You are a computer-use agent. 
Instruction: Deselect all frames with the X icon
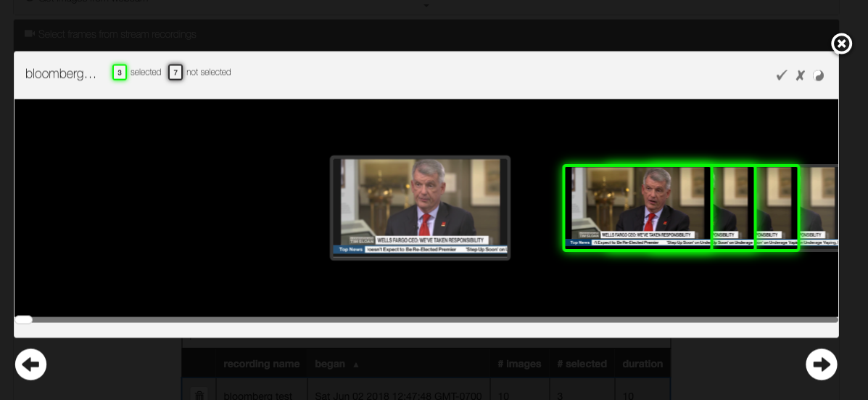pos(800,75)
